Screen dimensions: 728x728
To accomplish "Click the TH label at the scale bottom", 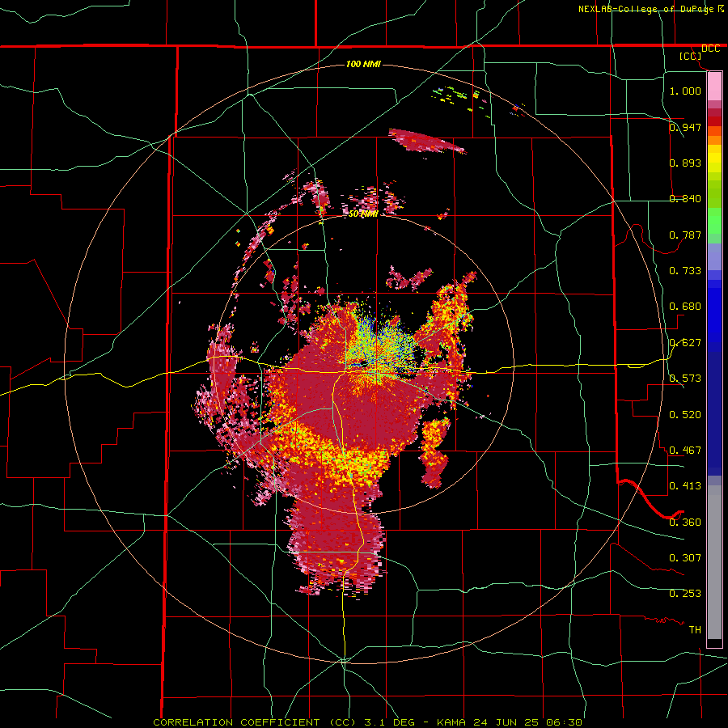I will click(x=695, y=629).
